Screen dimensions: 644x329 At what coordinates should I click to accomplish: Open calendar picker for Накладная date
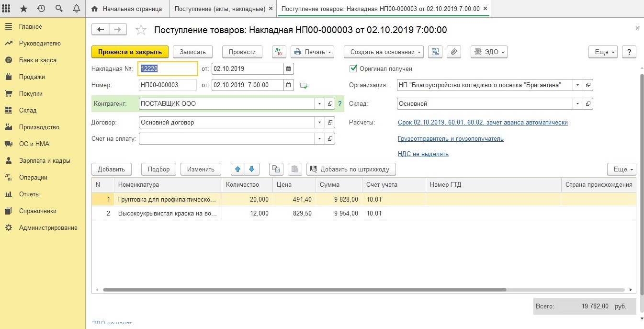click(x=288, y=68)
